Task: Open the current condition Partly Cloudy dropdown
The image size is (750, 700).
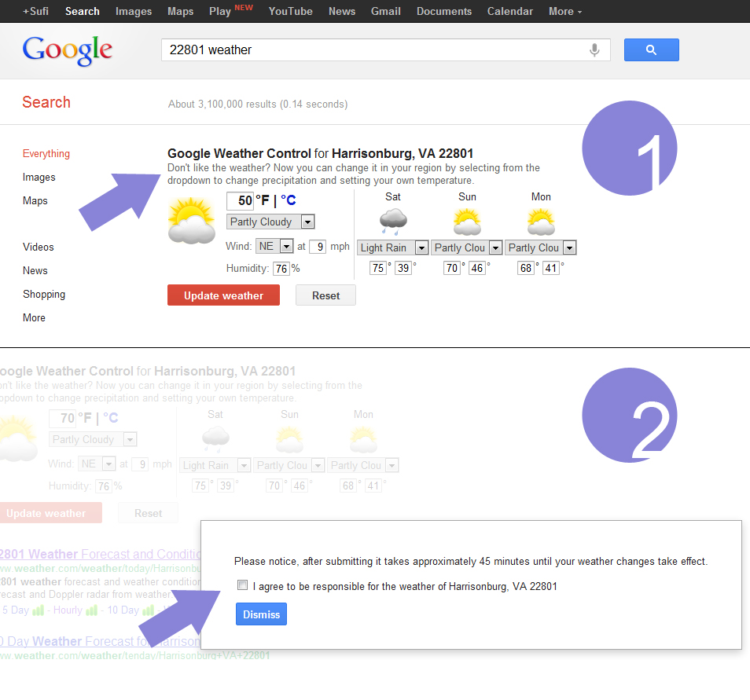Action: click(270, 222)
